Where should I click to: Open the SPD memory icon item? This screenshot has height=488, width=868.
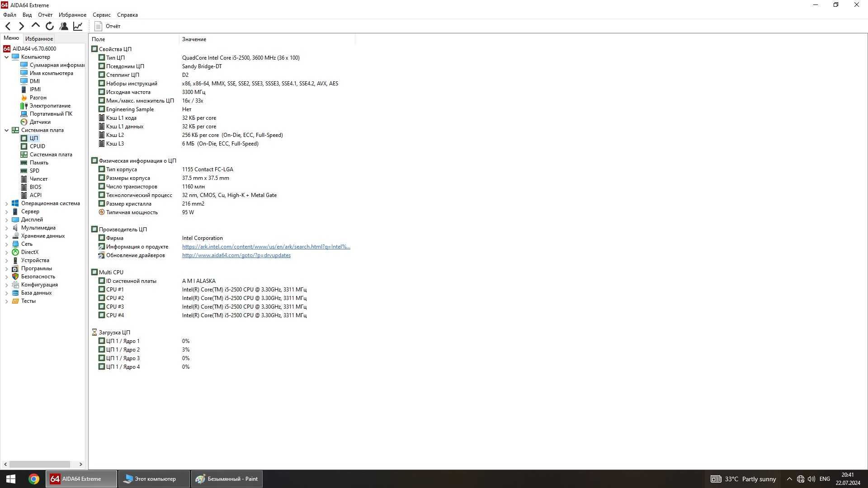(x=24, y=171)
